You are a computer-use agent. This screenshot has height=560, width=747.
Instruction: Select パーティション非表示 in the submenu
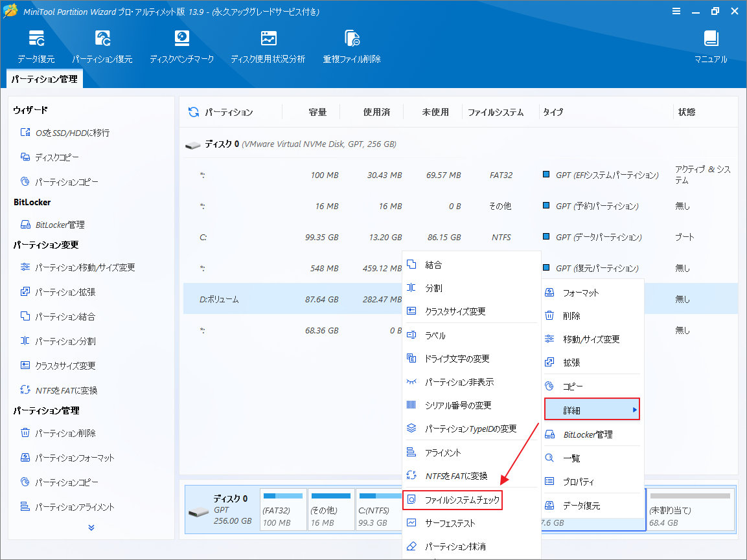[472, 382]
